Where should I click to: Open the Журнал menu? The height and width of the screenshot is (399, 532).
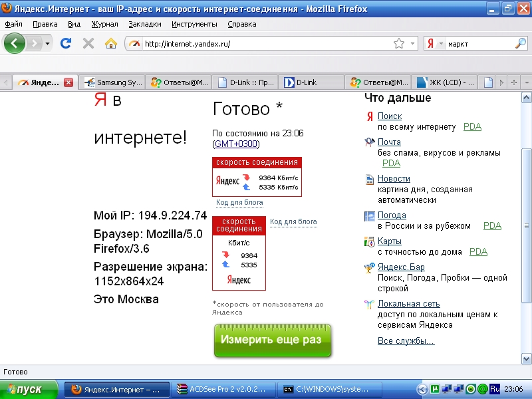104,24
